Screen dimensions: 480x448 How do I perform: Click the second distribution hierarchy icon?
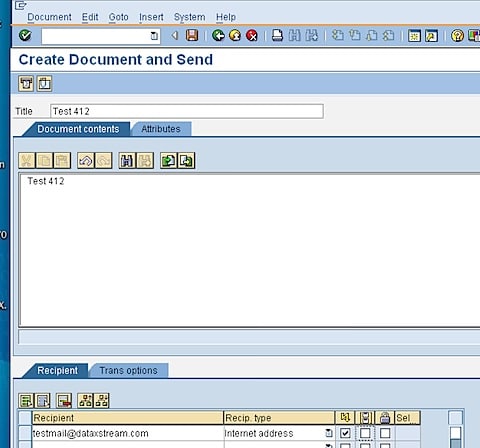click(x=102, y=400)
